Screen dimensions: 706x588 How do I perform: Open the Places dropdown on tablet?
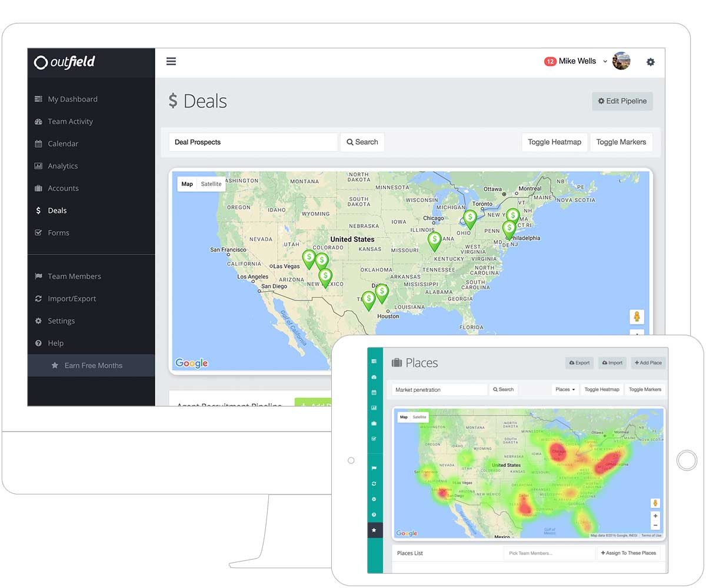point(565,389)
